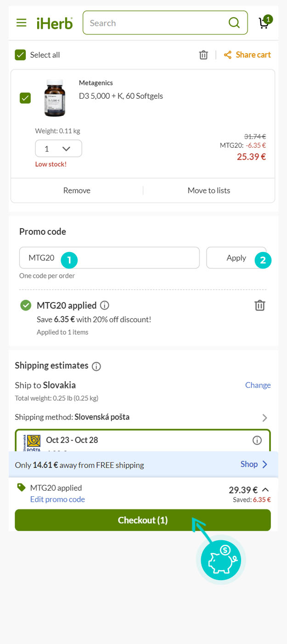Collapse the order total summary chevron
This screenshot has height=644, width=287.
point(265,489)
